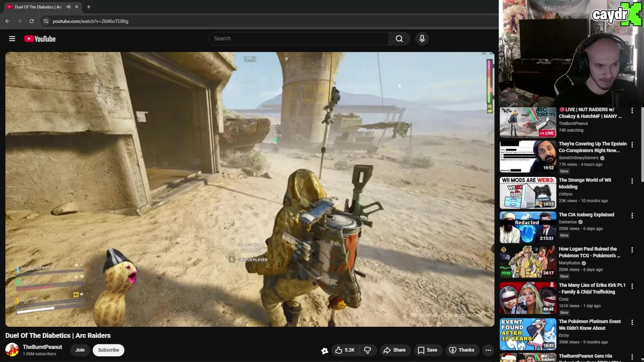Image resolution: width=644 pixels, height=362 pixels.
Task: Open Epstein Co-Conspirators video thumbnail
Action: [x=528, y=157]
